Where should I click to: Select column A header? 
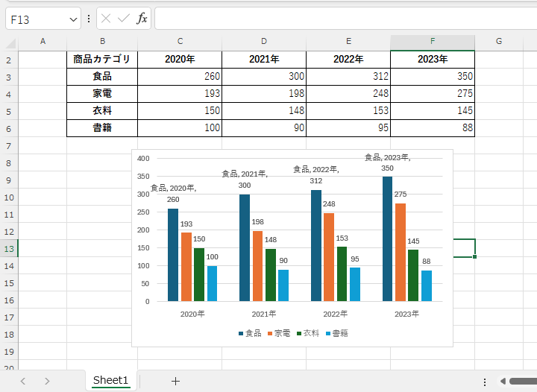pyautogui.click(x=43, y=42)
